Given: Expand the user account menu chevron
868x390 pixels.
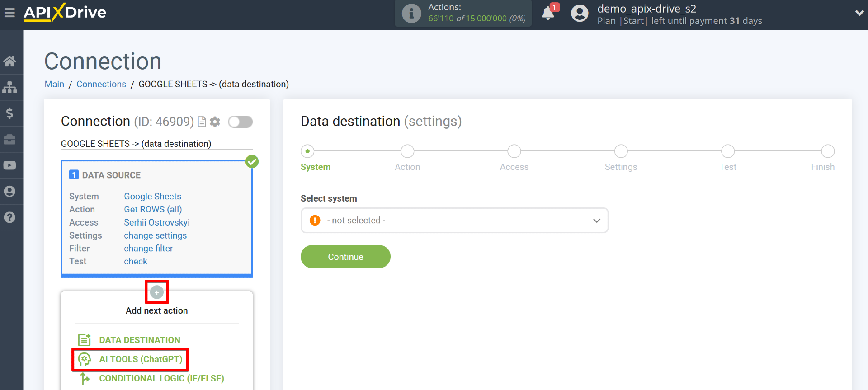Looking at the screenshot, I should pos(859,13).
